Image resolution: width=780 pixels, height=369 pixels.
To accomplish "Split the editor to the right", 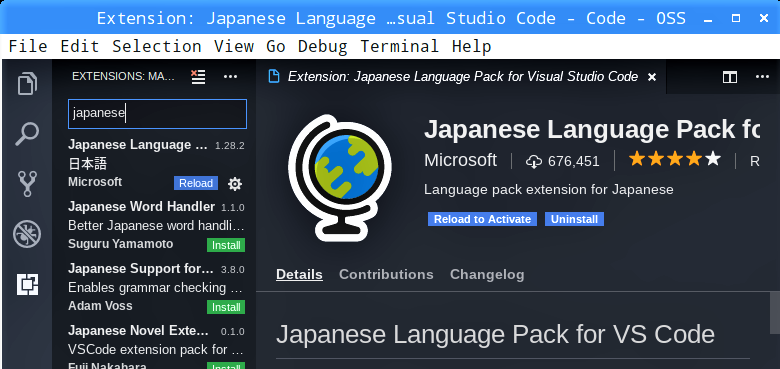I will (730, 77).
